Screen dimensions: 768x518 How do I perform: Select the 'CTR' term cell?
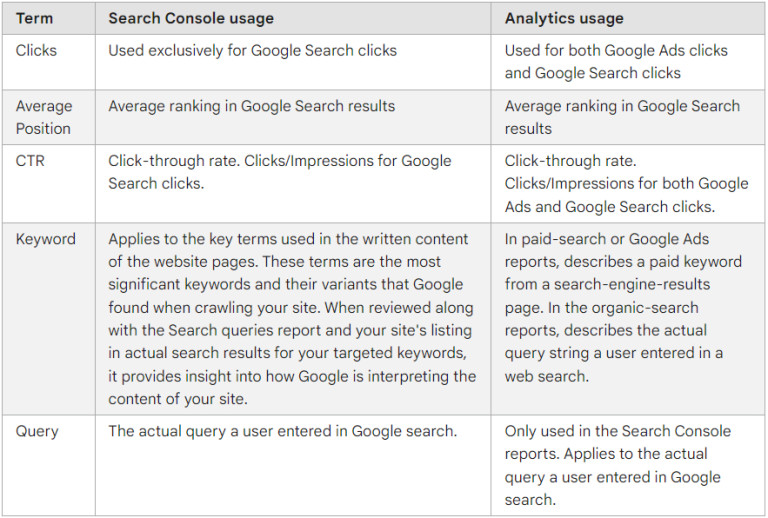point(30,161)
